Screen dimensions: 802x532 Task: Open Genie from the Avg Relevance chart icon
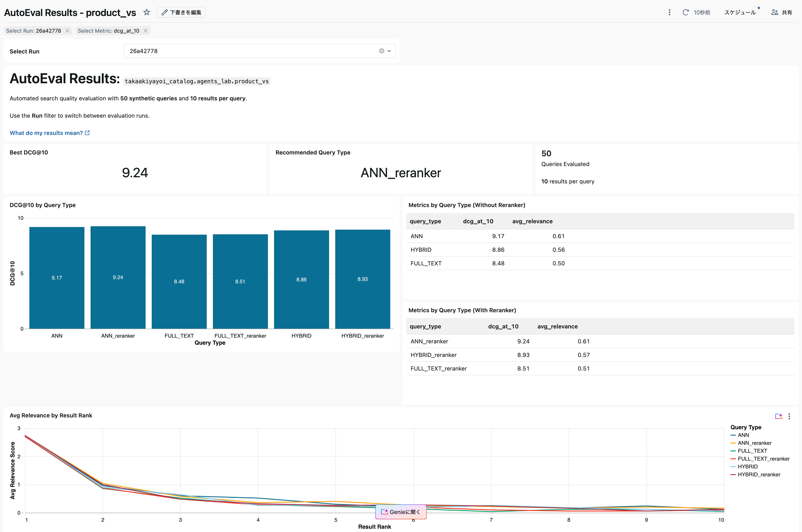click(x=779, y=416)
